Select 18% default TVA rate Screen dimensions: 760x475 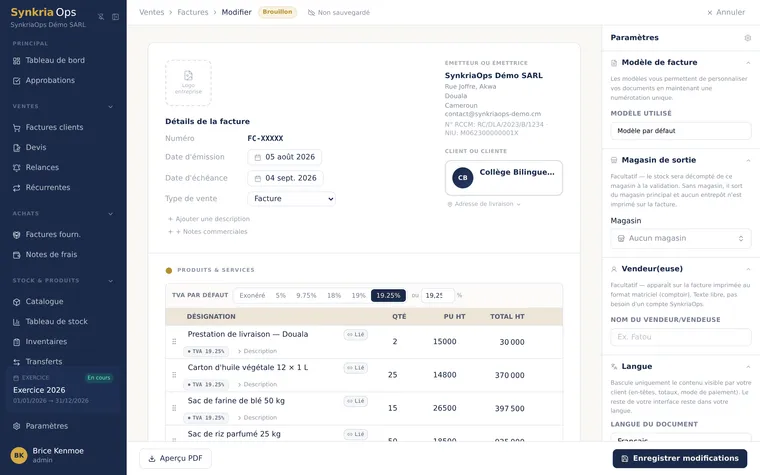tap(334, 295)
